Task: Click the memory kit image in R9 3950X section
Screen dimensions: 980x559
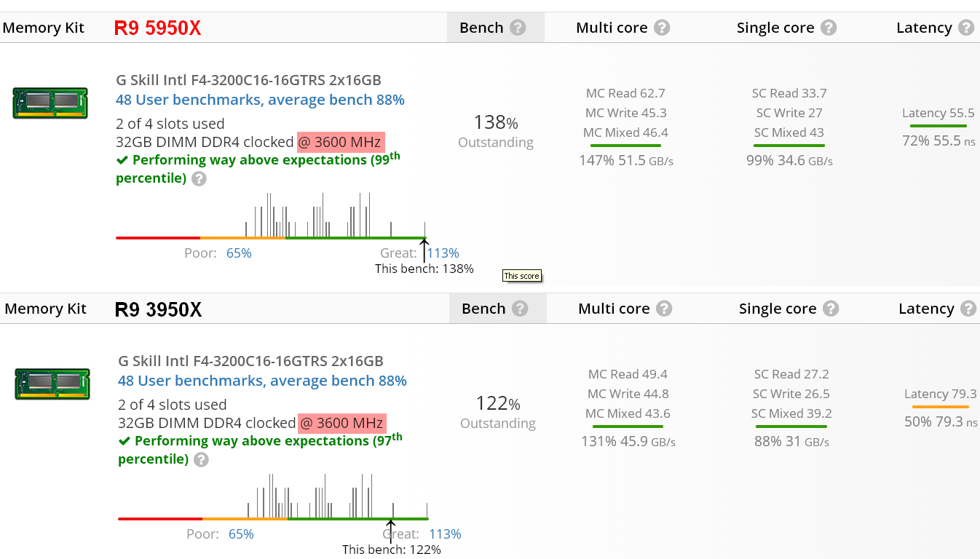Action: click(52, 384)
